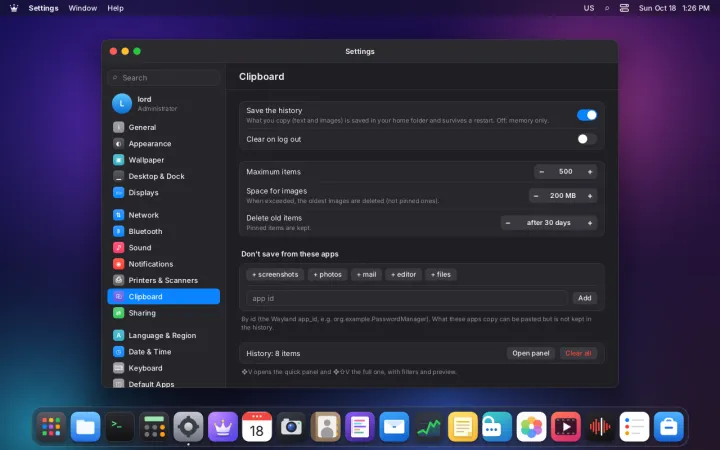Select the Clipboard sidebar item
This screenshot has height=450, width=720.
[163, 297]
